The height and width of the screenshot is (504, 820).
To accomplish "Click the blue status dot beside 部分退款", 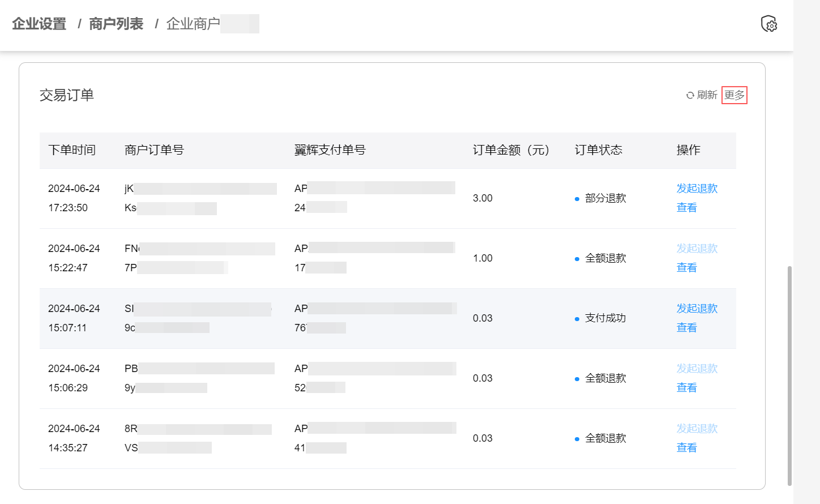I will [x=576, y=198].
